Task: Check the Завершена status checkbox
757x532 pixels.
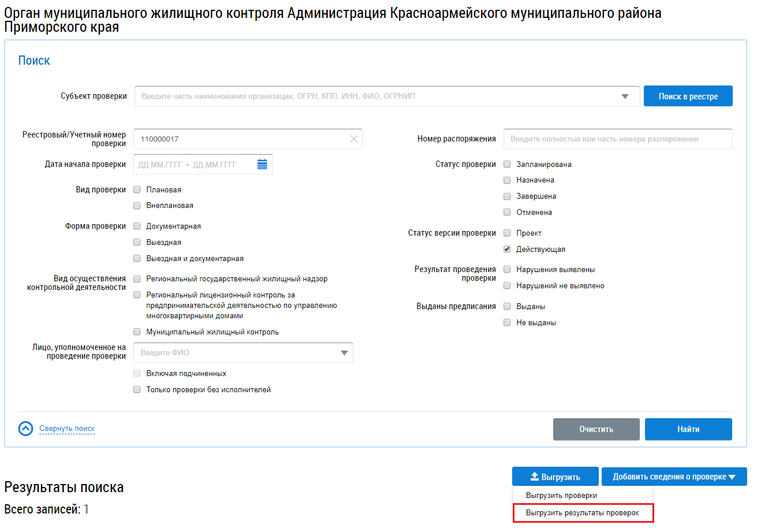Action: click(507, 196)
